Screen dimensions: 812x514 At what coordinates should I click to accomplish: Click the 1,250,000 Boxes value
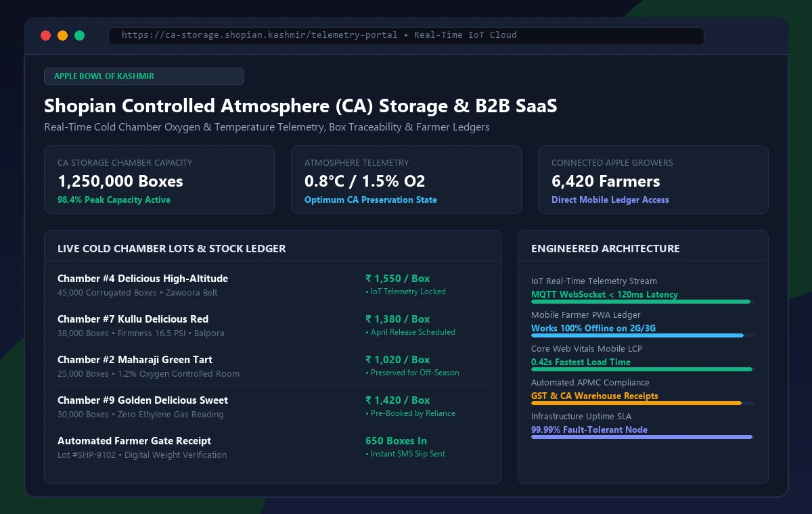120,181
